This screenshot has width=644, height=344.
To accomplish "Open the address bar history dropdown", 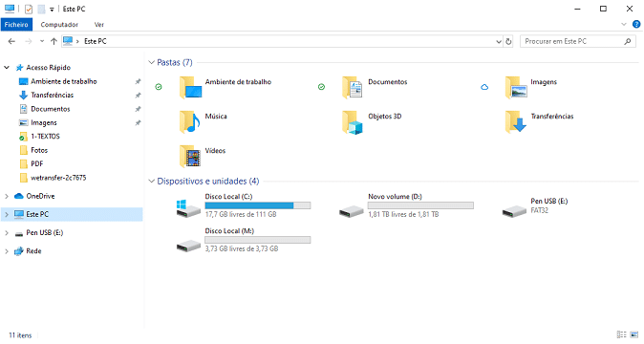I will pos(499,41).
